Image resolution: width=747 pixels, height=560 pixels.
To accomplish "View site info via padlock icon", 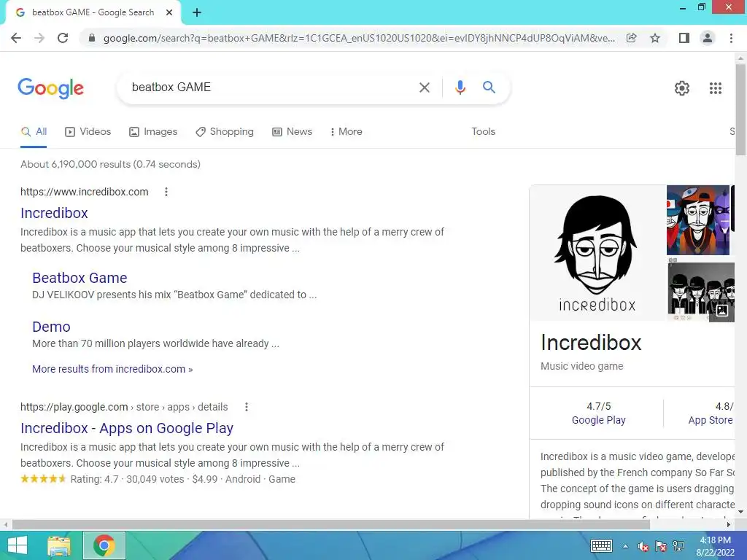I will click(x=92, y=38).
